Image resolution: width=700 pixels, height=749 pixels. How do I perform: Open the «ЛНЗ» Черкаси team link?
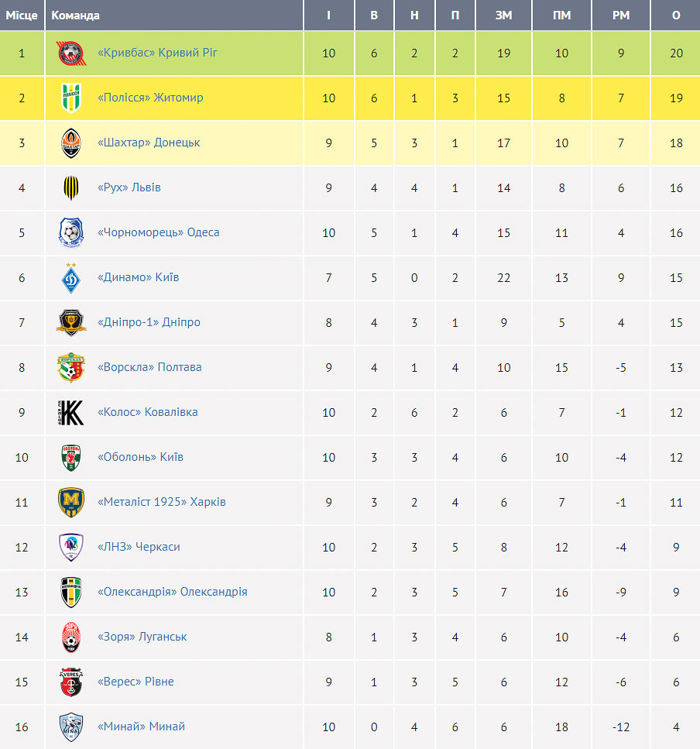pyautogui.click(x=139, y=547)
